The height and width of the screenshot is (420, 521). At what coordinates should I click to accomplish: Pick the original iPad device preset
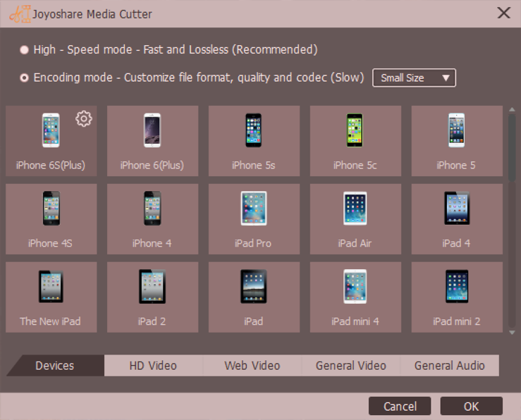pyautogui.click(x=254, y=297)
